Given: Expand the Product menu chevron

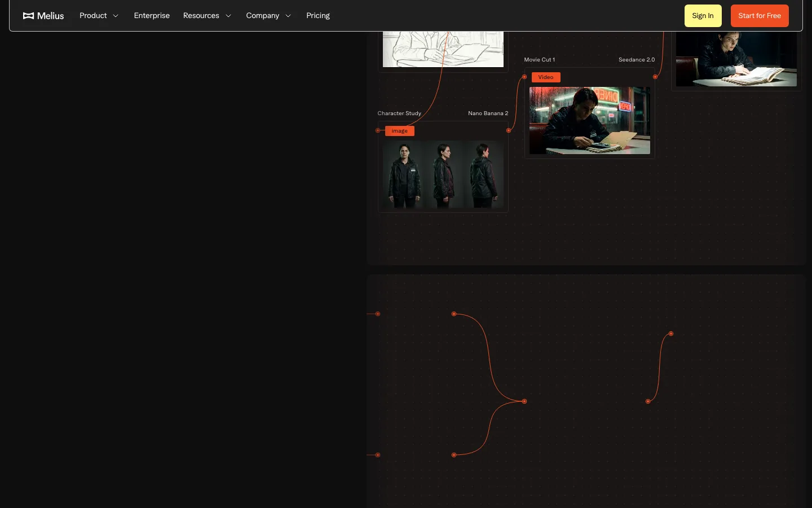Looking at the screenshot, I should pyautogui.click(x=116, y=16).
